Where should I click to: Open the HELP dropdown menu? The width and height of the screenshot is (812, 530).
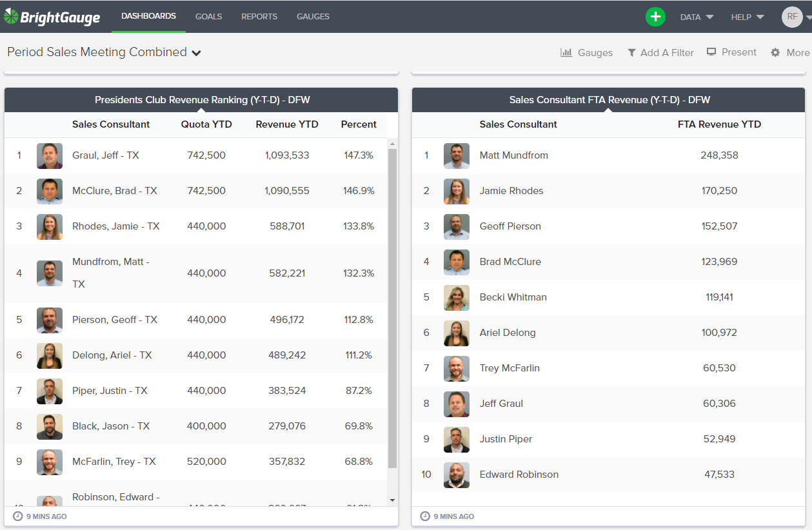pyautogui.click(x=746, y=17)
